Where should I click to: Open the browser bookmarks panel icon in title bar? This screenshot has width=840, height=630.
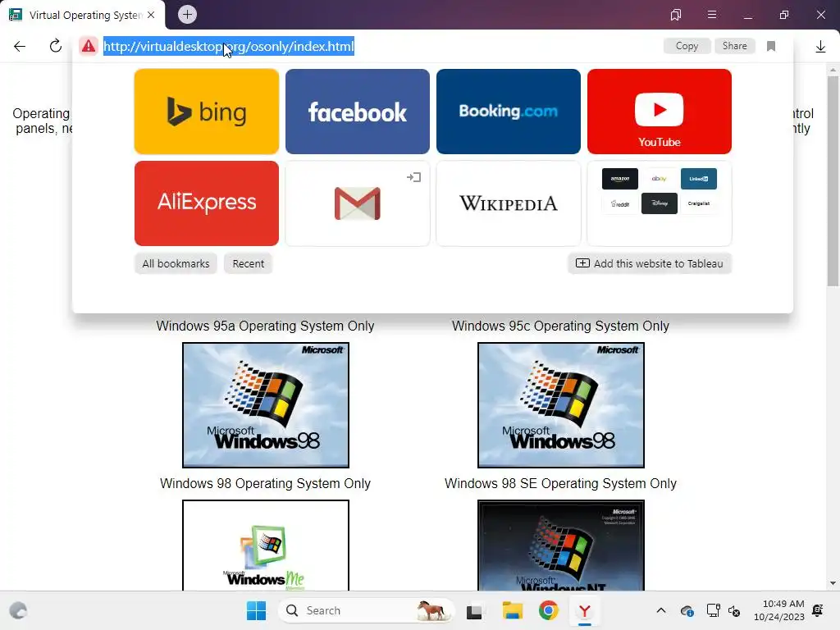tap(676, 15)
